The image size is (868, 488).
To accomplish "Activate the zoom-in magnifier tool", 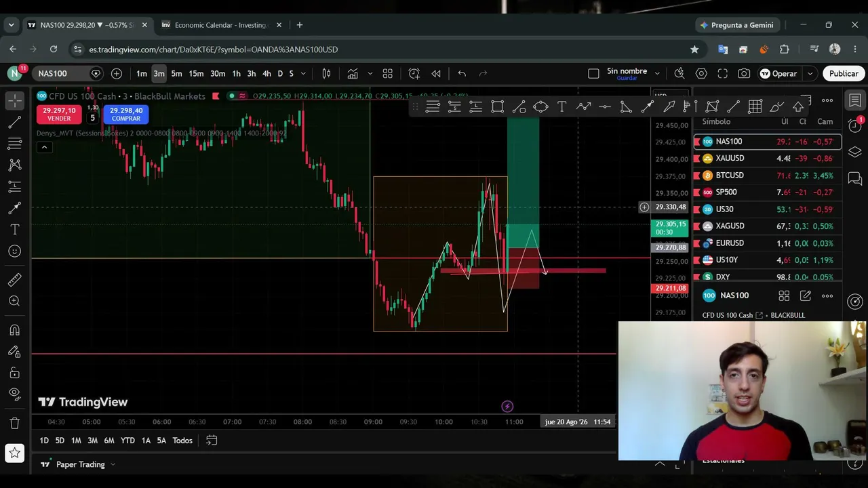I will [14, 301].
